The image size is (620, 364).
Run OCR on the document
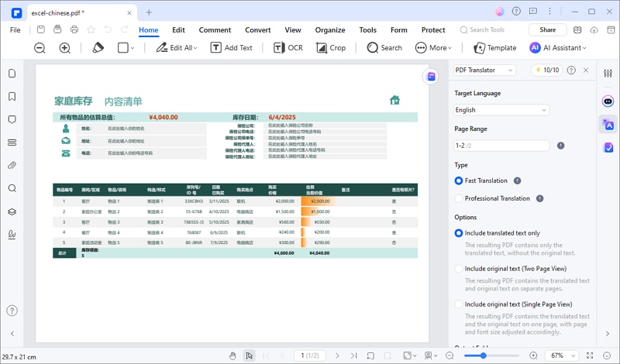(288, 48)
